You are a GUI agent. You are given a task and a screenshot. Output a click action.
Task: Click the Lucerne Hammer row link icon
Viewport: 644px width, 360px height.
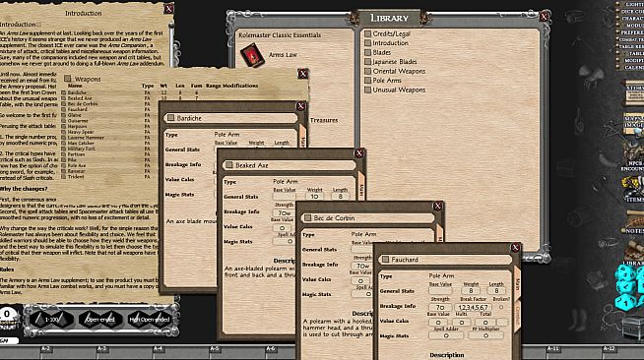[64, 138]
